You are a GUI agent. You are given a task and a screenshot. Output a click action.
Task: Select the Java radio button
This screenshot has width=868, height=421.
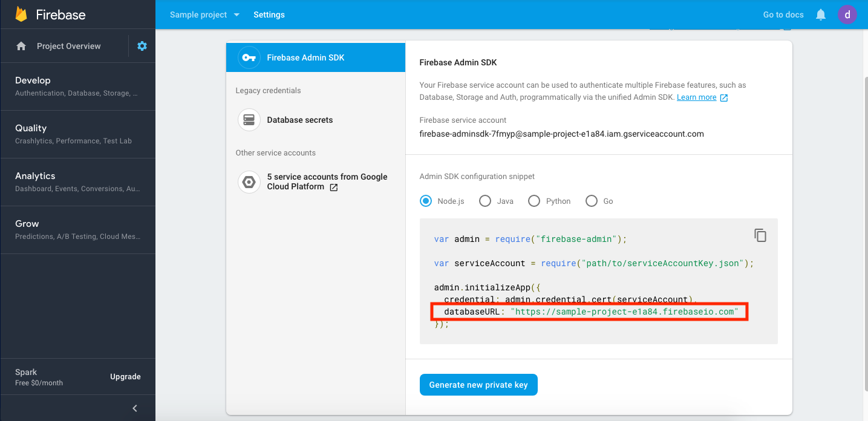pyautogui.click(x=485, y=201)
